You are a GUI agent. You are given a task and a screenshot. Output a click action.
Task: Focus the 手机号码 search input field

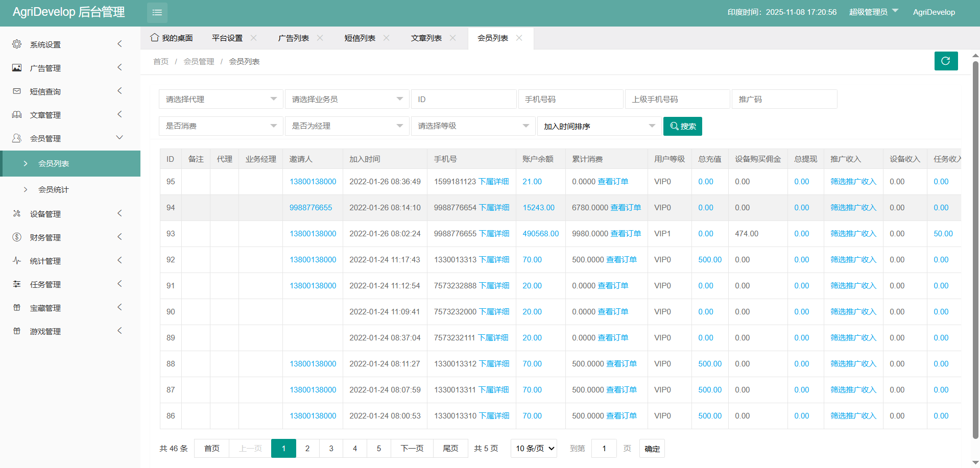click(570, 99)
